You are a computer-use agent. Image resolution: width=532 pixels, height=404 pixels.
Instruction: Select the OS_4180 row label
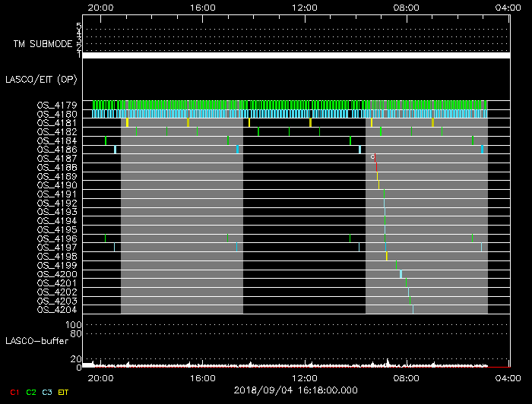pyautogui.click(x=57, y=114)
